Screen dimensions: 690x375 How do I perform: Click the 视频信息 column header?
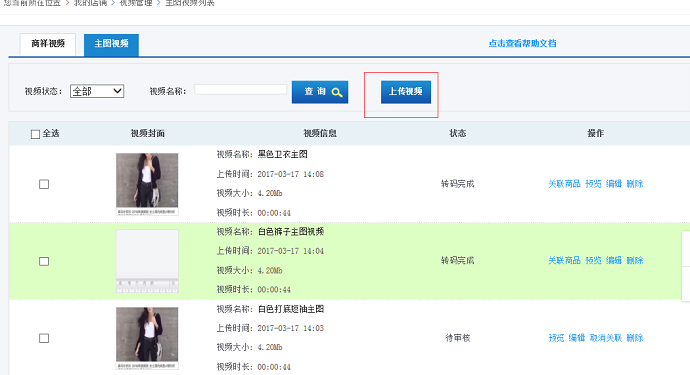320,133
